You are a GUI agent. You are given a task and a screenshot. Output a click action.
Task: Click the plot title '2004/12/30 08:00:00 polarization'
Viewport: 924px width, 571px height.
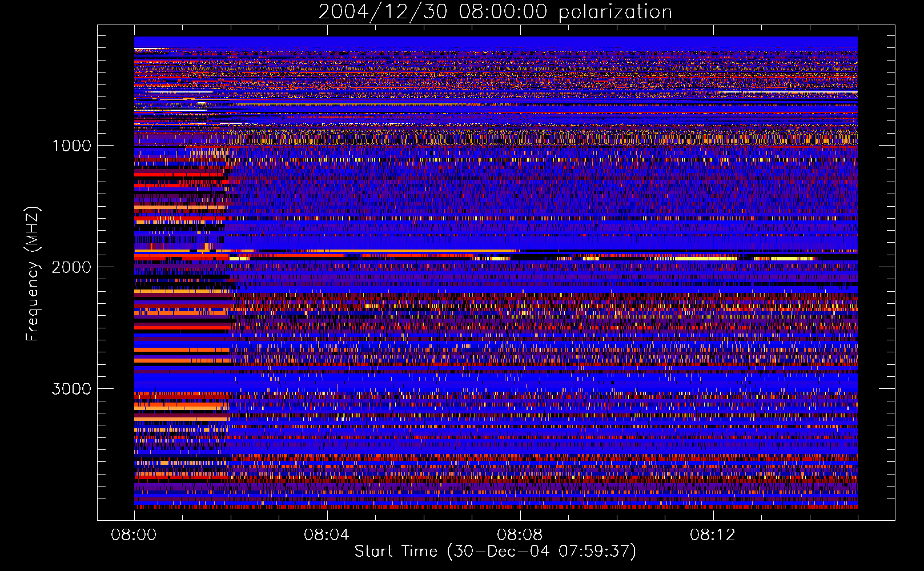tap(495, 12)
